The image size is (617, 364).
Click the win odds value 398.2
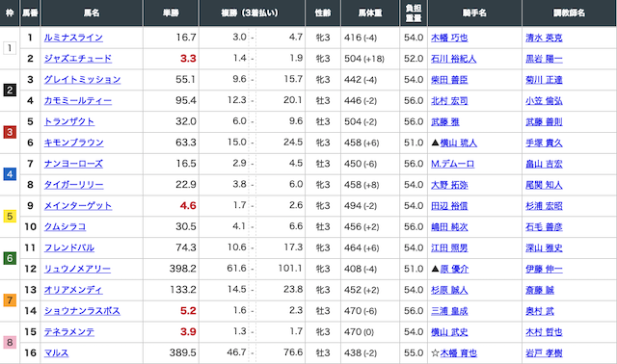point(182,269)
